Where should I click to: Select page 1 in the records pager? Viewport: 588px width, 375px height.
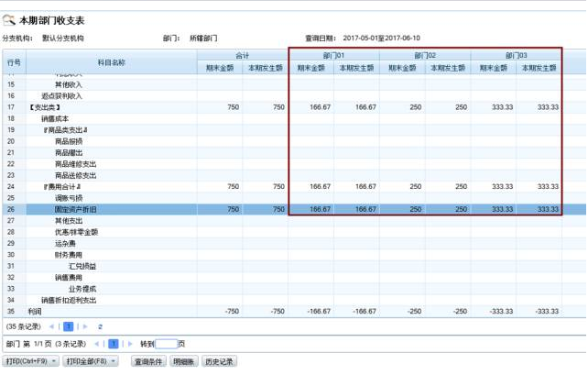click(x=69, y=326)
